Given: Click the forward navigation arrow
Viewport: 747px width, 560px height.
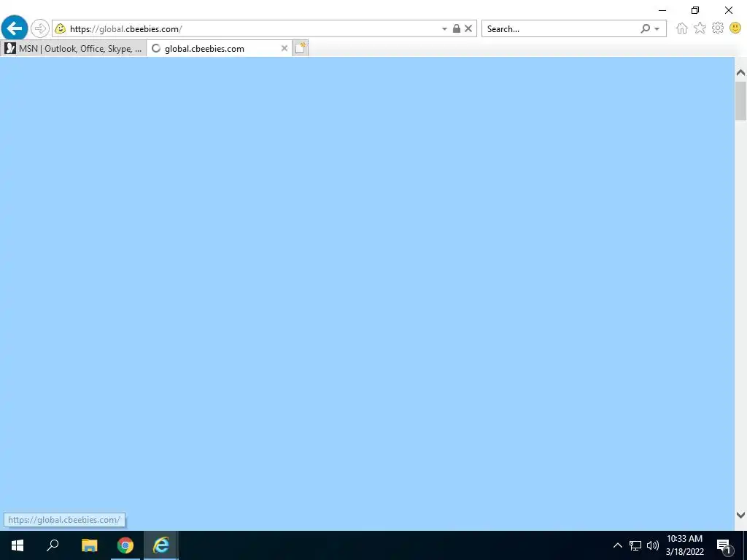Looking at the screenshot, I should (x=40, y=28).
